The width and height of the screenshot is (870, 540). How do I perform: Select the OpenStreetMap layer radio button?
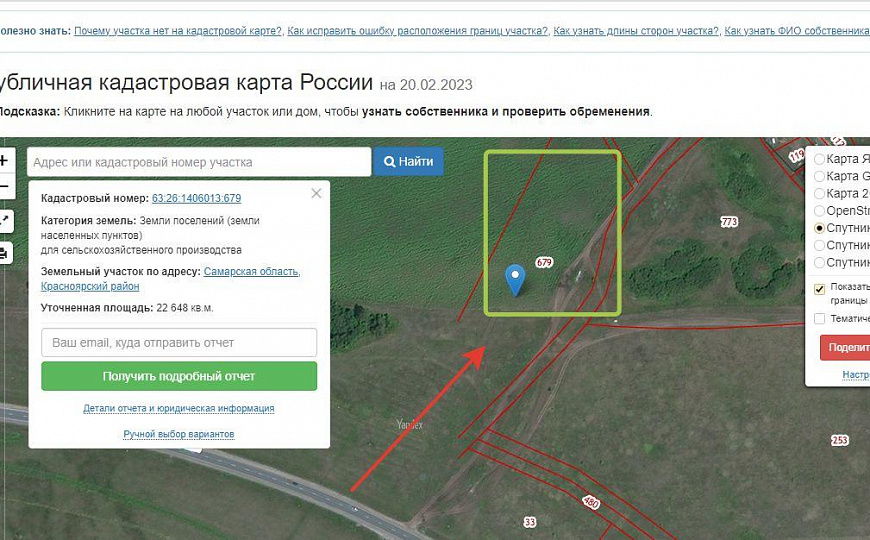[x=820, y=211]
